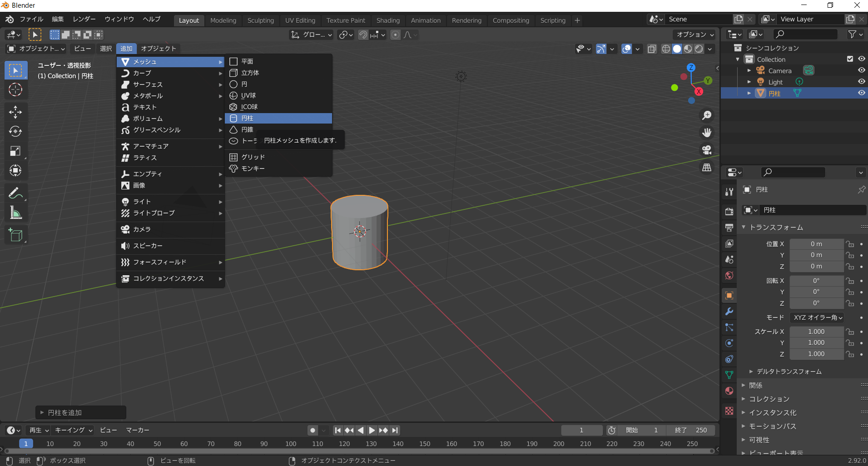Open the キーイング menu in timeline
Viewport: 868px width, 466px height.
[74, 430]
